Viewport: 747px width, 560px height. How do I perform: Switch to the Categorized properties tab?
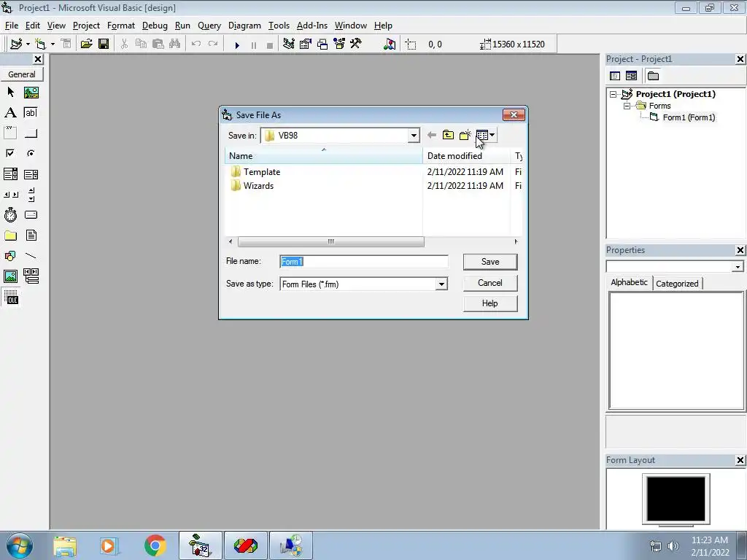pyautogui.click(x=677, y=284)
